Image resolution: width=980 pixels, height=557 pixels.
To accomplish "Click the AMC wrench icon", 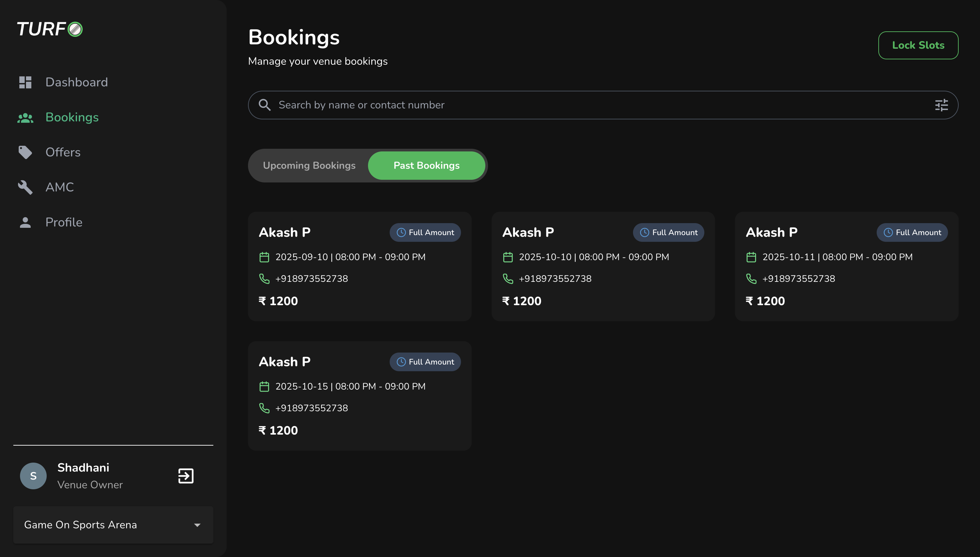I will [x=25, y=187].
